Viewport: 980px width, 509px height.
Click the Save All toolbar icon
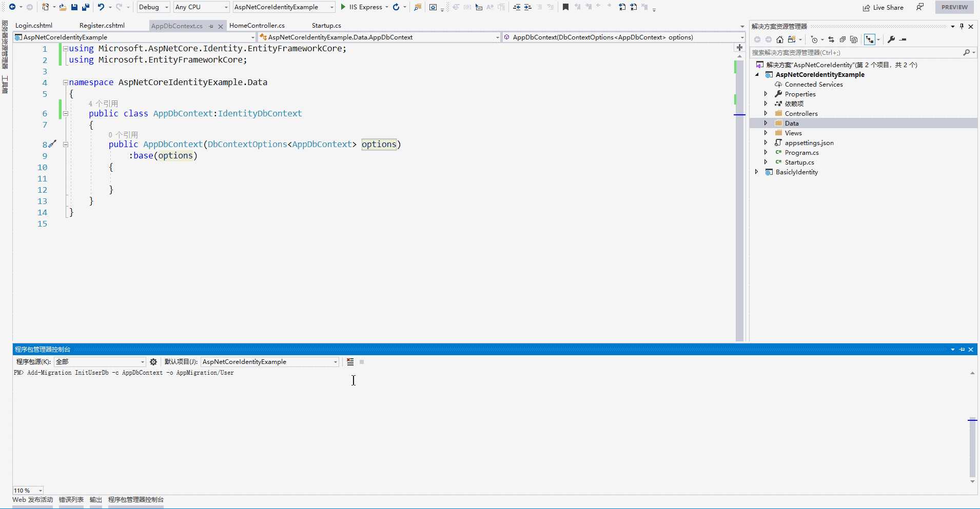pyautogui.click(x=86, y=7)
